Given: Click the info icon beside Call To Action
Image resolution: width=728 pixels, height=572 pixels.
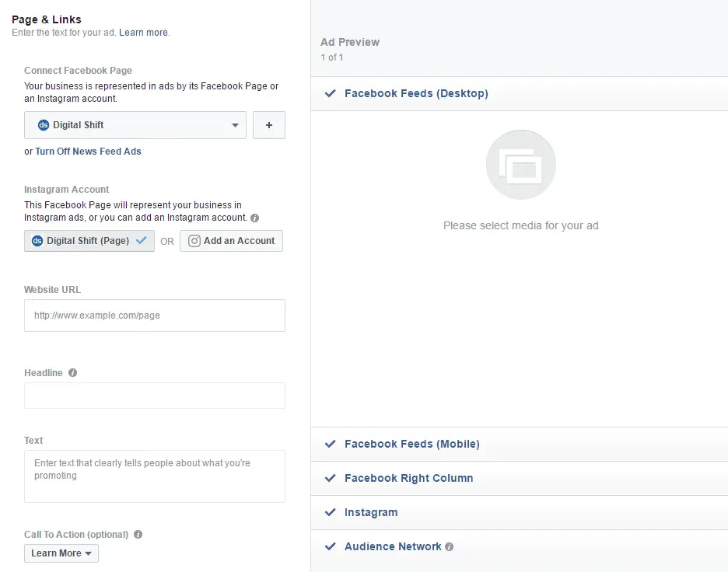Looking at the screenshot, I should [x=138, y=534].
